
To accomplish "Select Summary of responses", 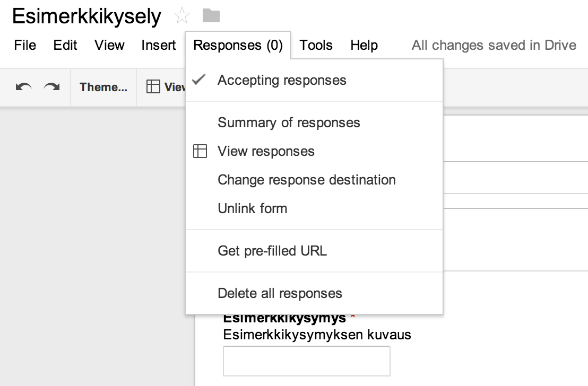I will [x=289, y=122].
